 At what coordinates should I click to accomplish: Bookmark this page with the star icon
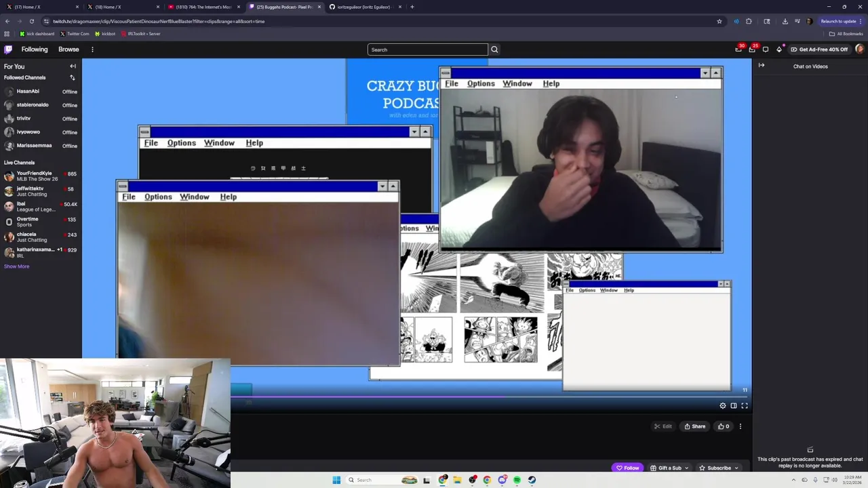click(719, 21)
